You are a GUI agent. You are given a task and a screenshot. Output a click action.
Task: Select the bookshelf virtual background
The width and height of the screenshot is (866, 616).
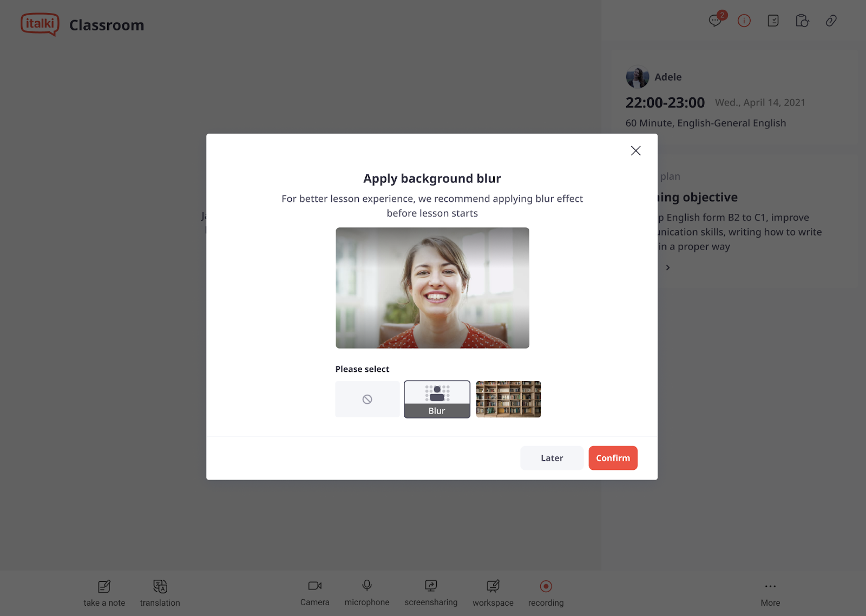tap(508, 399)
